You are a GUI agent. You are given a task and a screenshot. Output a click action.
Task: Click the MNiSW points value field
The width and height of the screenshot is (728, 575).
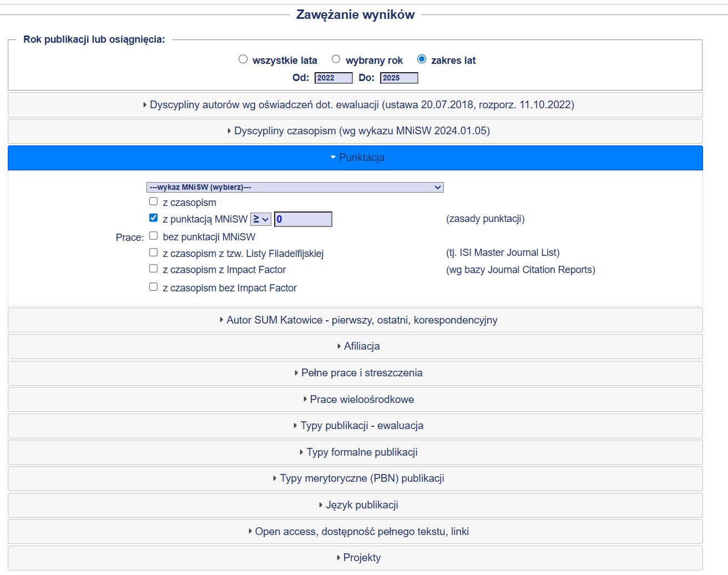pyautogui.click(x=303, y=219)
